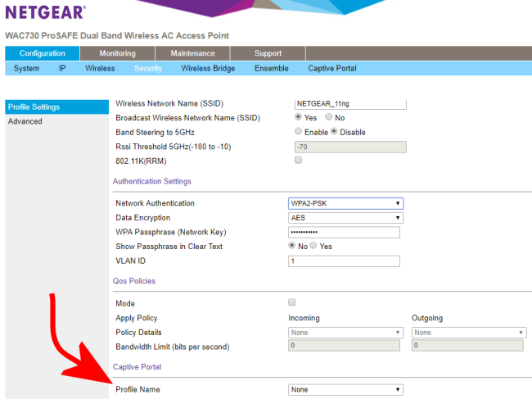The image size is (532, 399).
Task: Click the NETGEAR logo
Action: tap(45, 12)
